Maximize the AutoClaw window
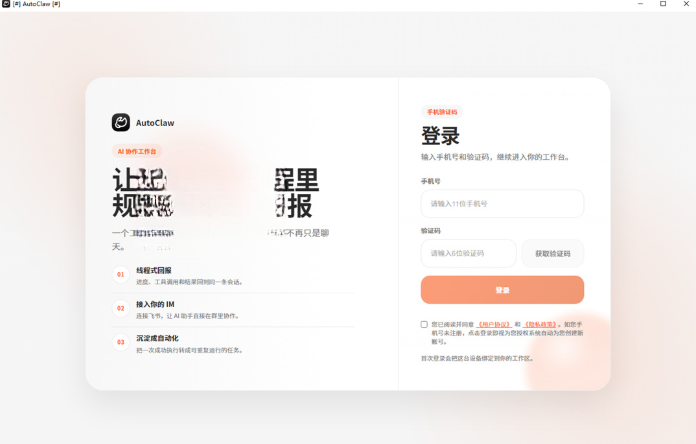The width and height of the screenshot is (696, 444). [x=663, y=4]
